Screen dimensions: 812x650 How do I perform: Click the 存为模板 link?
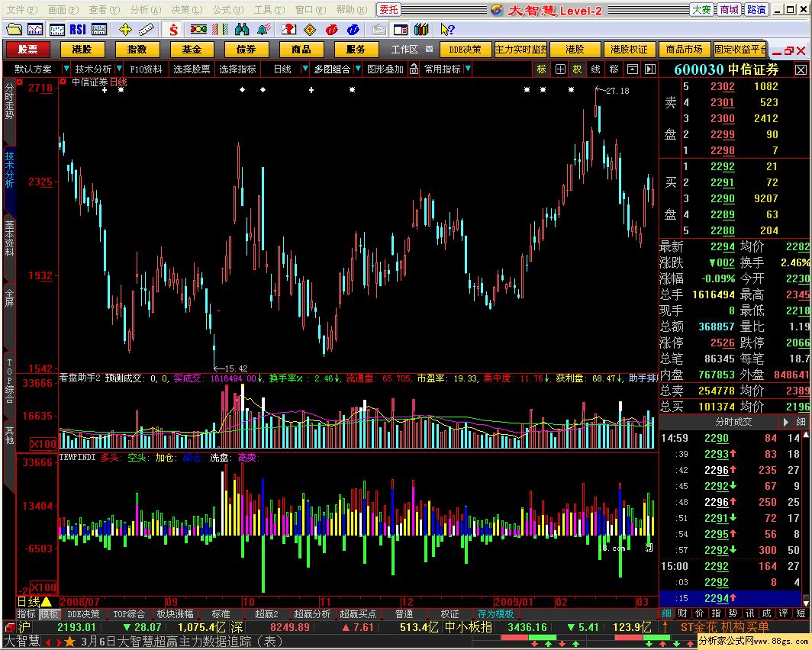pos(495,614)
